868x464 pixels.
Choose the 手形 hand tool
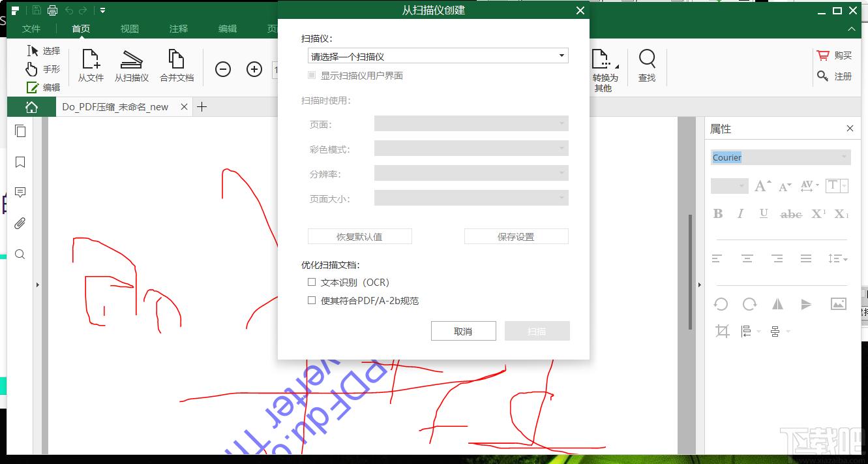43,69
